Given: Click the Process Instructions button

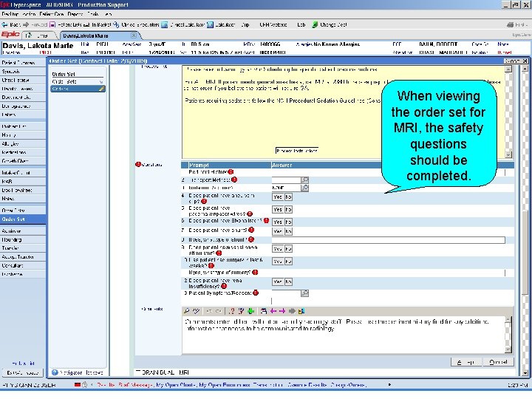Looking at the screenshot, I should 297,150.
